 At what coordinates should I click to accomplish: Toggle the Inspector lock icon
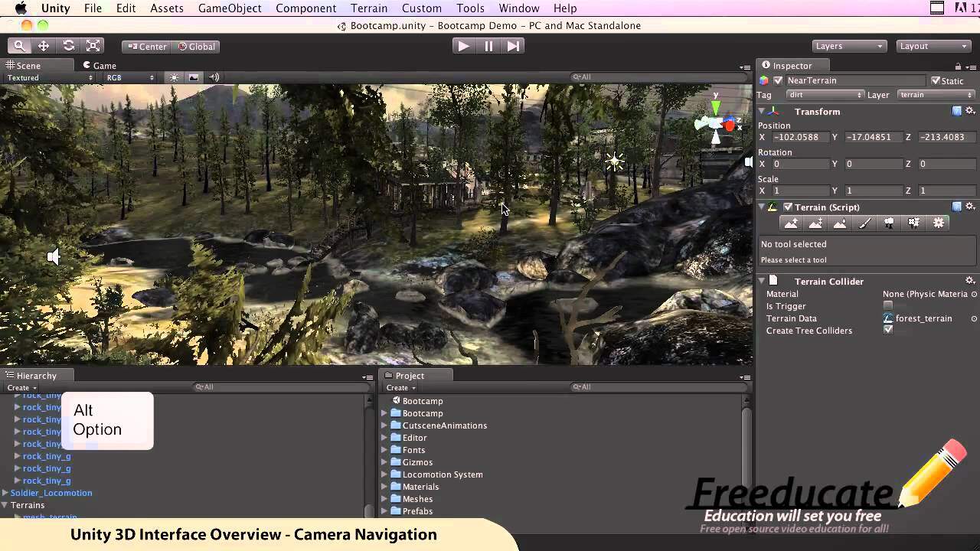pyautogui.click(x=958, y=67)
